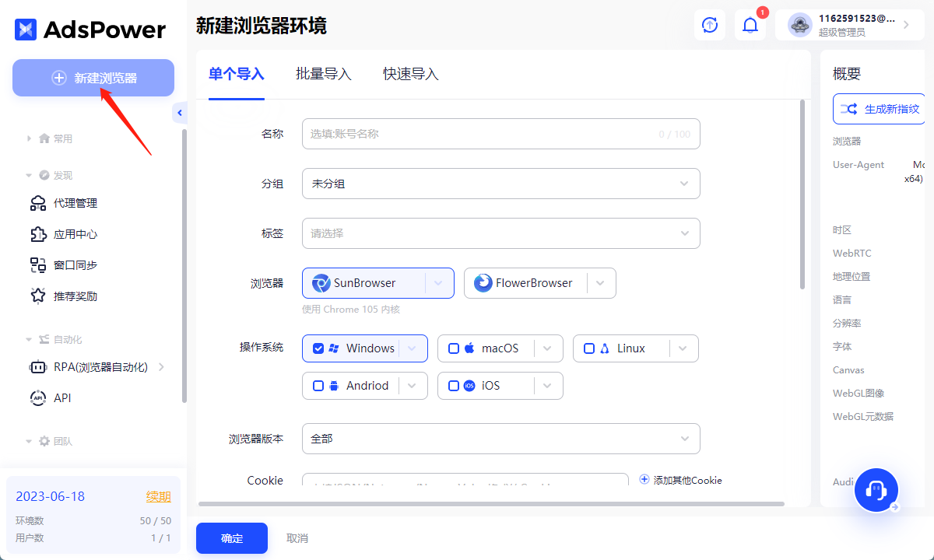
Task: Open the notification bell
Action: [750, 25]
